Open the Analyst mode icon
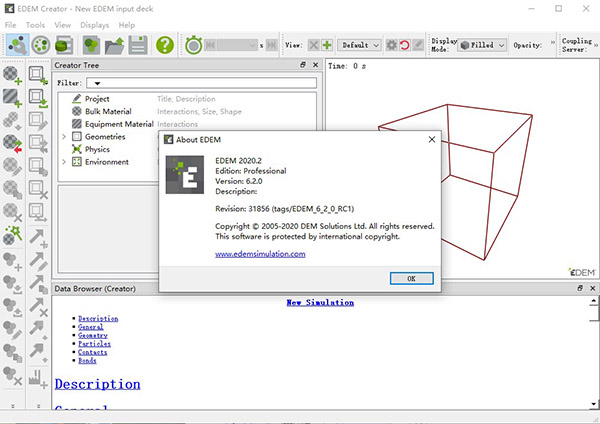 (x=65, y=45)
